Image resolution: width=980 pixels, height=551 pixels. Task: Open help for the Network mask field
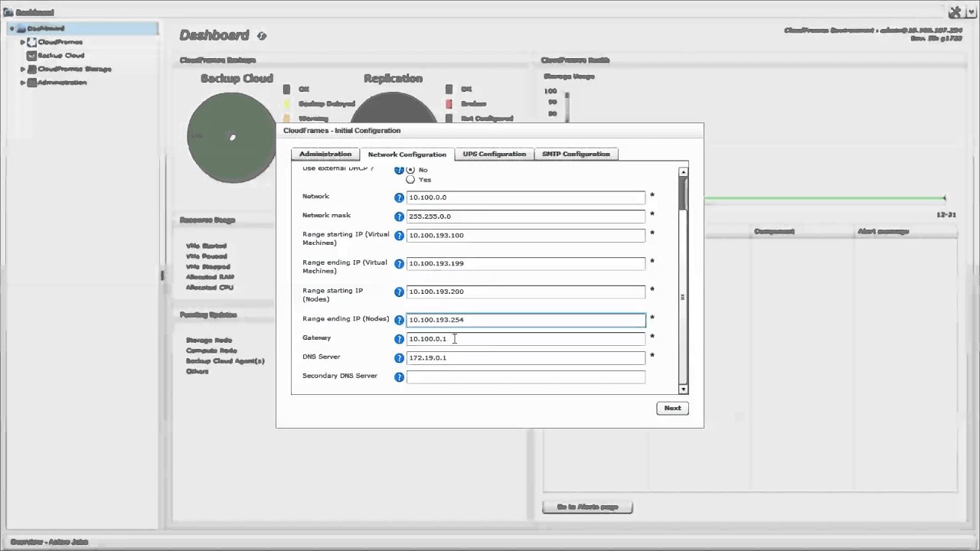pyautogui.click(x=399, y=217)
